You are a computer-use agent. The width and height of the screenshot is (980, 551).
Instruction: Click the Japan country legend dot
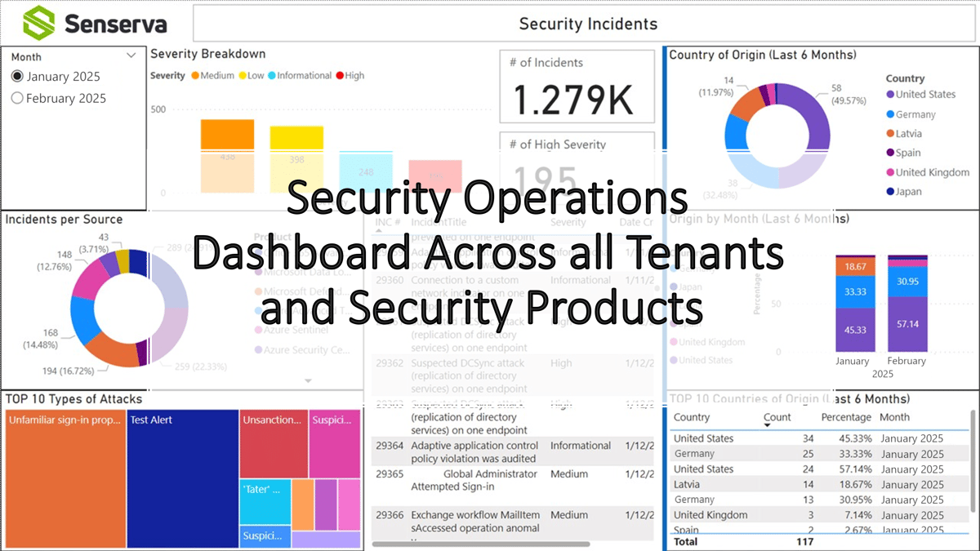[890, 192]
